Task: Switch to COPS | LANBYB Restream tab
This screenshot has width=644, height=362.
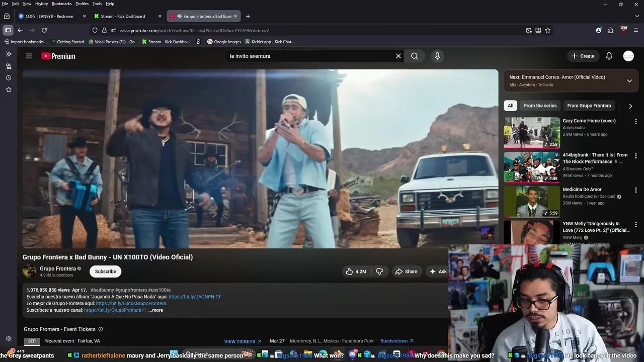Action: [x=49, y=16]
